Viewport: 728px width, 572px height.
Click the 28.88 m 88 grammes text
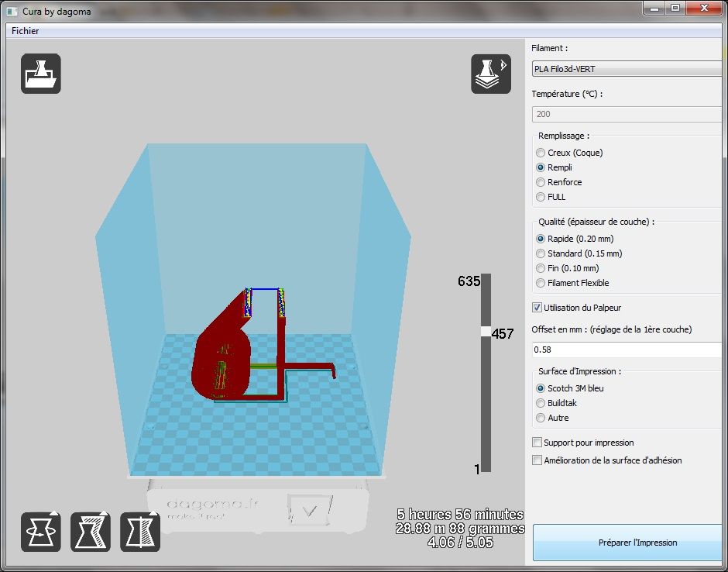[x=460, y=529]
